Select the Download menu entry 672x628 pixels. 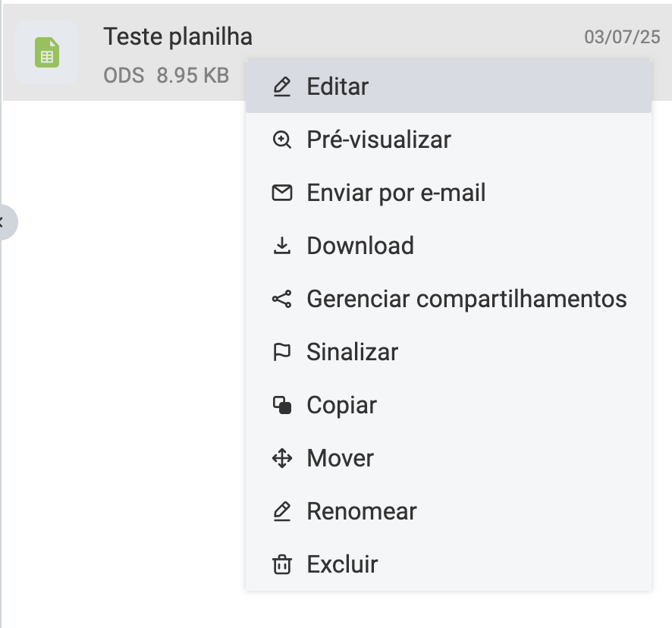point(360,246)
